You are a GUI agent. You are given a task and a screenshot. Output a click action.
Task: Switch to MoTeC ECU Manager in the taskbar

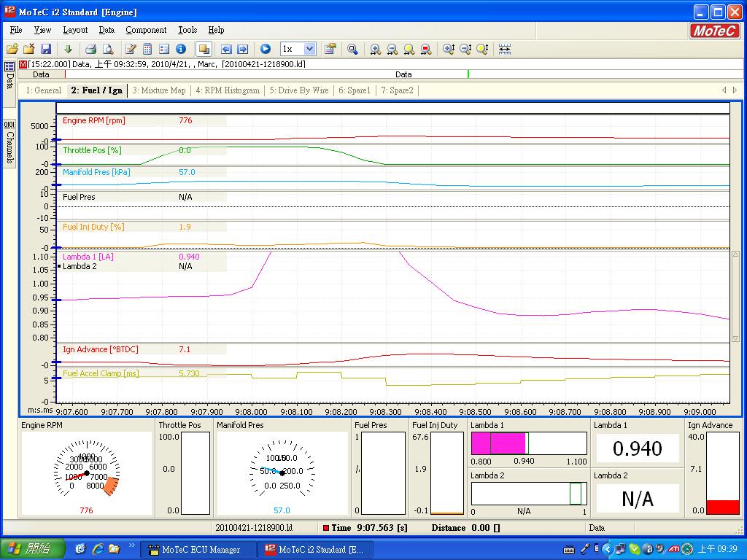point(198,550)
